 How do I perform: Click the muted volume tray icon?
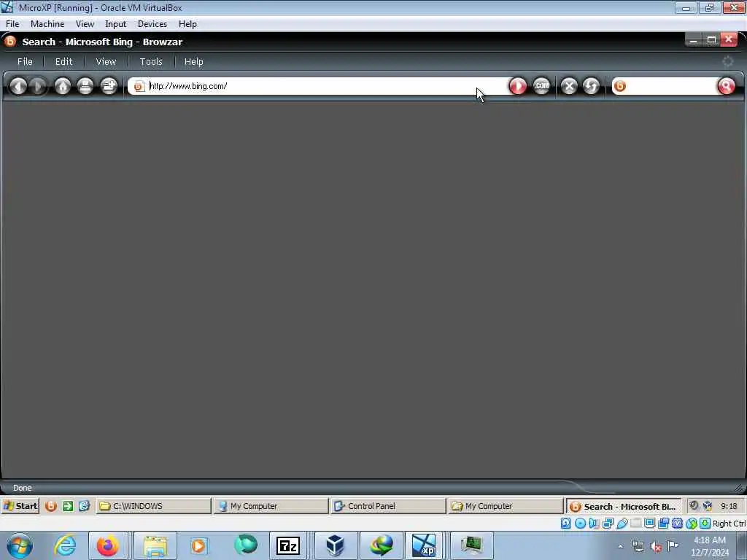656,546
